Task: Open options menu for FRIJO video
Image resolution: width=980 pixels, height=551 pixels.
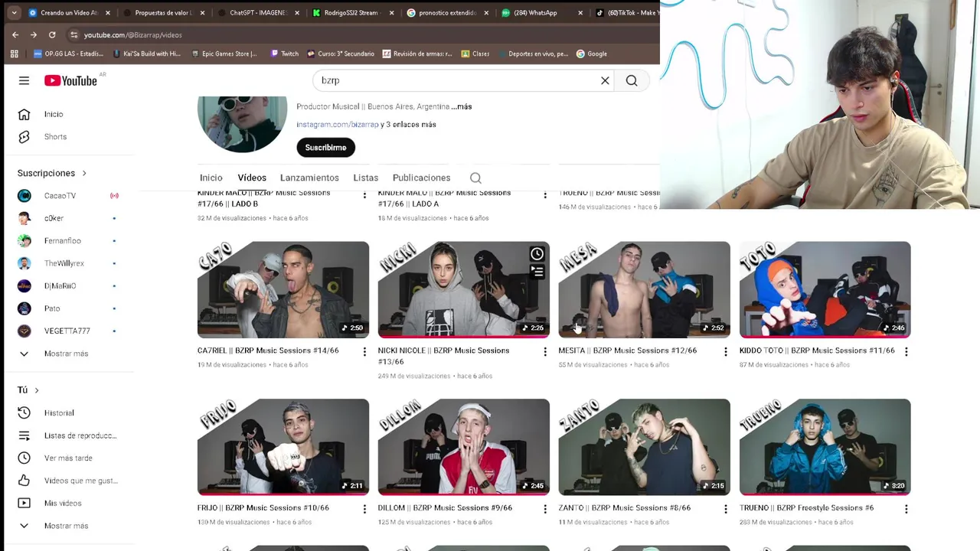Action: point(364,509)
